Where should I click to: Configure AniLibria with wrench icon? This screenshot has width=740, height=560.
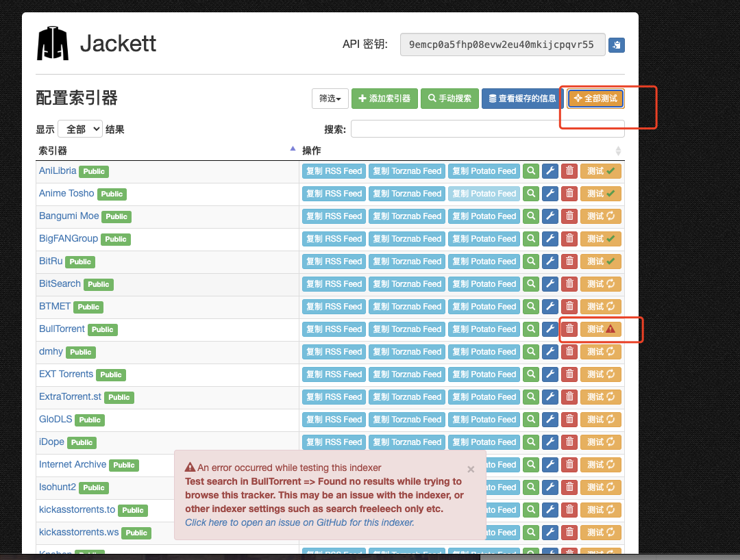click(x=550, y=170)
